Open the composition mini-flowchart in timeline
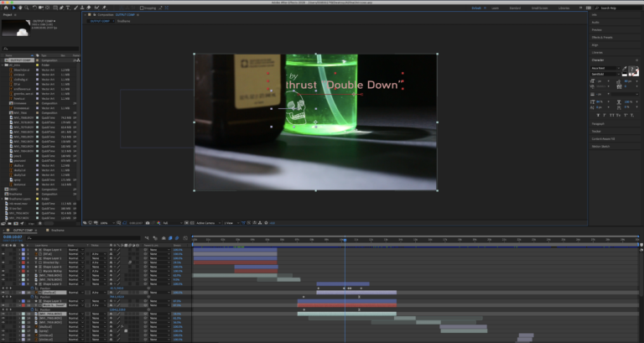644x343 pixels. pyautogui.click(x=147, y=238)
